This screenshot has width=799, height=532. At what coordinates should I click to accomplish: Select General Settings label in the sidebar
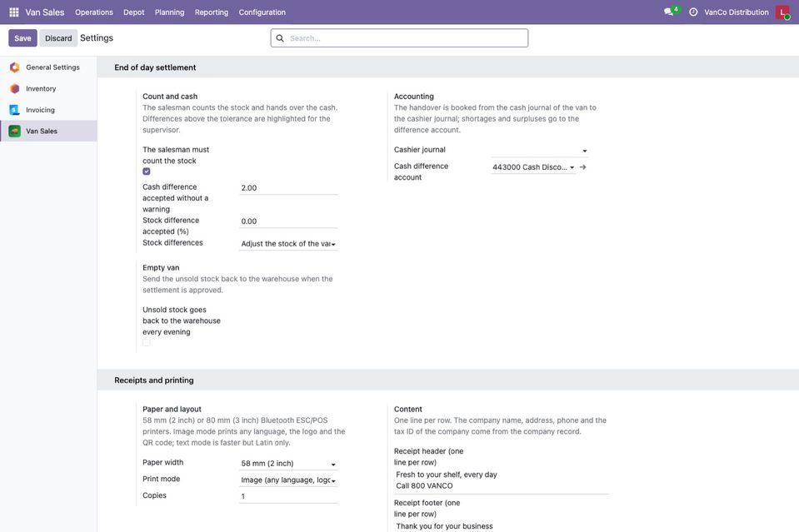pyautogui.click(x=53, y=67)
